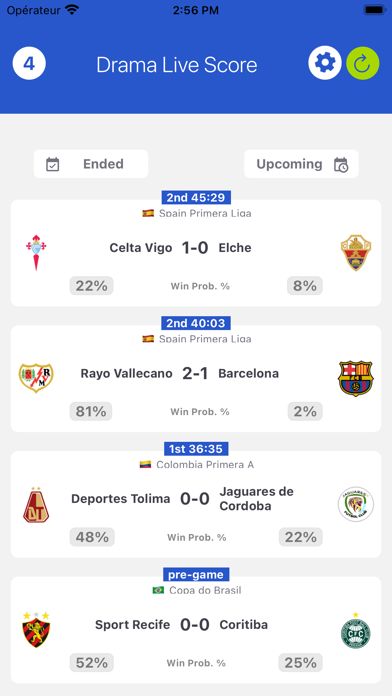Open the Celta Vigo 1-0 Elche match
The height and width of the screenshot is (696, 392).
coord(196,253)
